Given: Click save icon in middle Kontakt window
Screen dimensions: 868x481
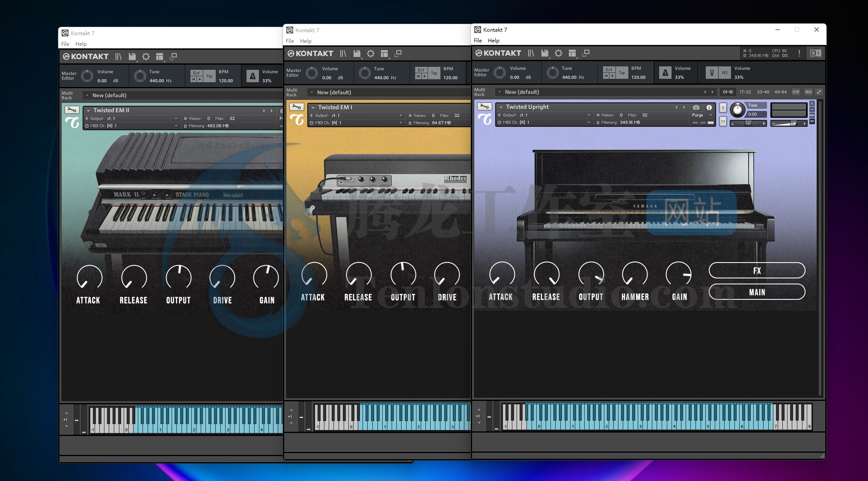Looking at the screenshot, I should point(357,54).
